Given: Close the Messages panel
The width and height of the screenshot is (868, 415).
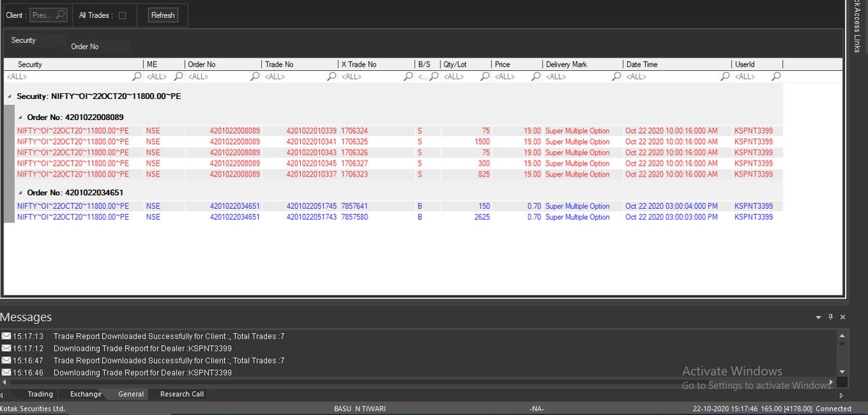Looking at the screenshot, I should click(843, 317).
